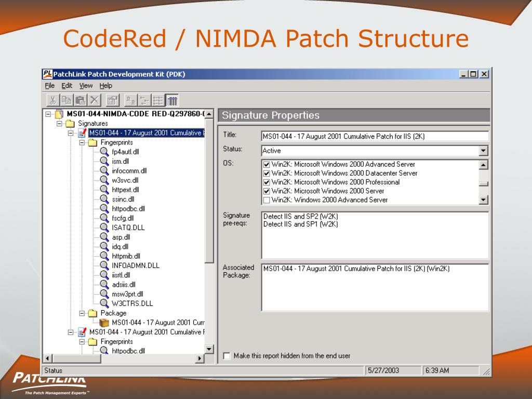Click the highlighted signature's document icon
This screenshot has width=532, height=399.
(82, 132)
